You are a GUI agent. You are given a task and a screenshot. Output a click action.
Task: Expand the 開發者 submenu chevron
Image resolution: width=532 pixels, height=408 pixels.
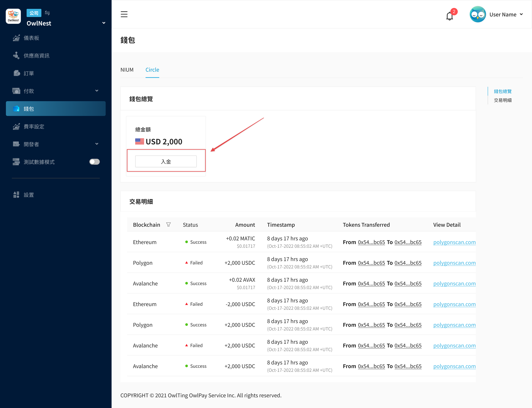pos(97,144)
